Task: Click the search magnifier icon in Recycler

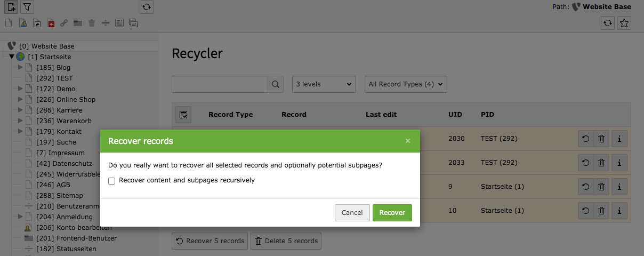Action: tap(276, 84)
